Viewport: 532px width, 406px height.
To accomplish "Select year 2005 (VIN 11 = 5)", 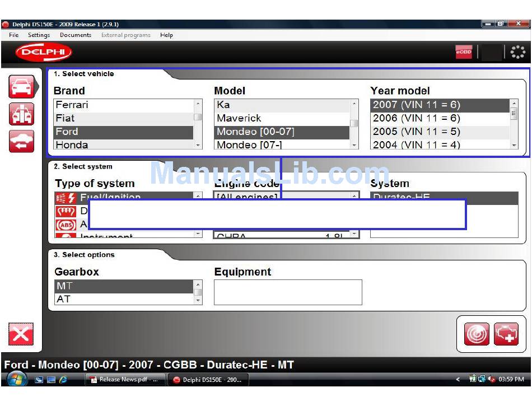I will 440,132.
